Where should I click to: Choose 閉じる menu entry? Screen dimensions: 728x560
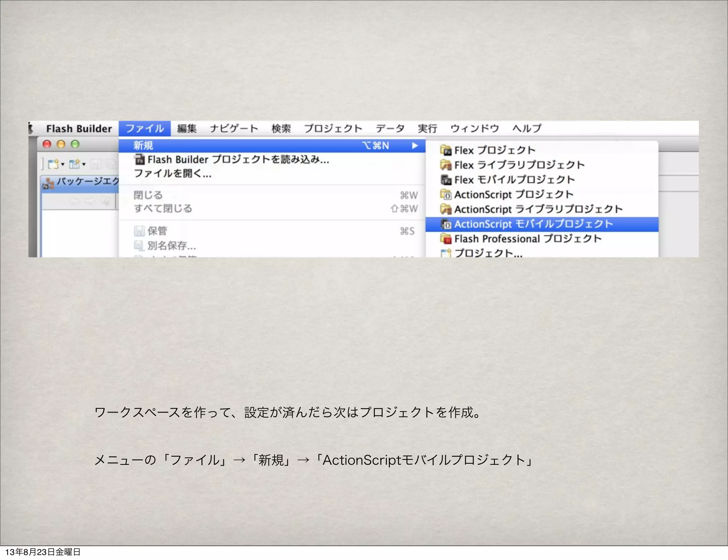[272, 195]
